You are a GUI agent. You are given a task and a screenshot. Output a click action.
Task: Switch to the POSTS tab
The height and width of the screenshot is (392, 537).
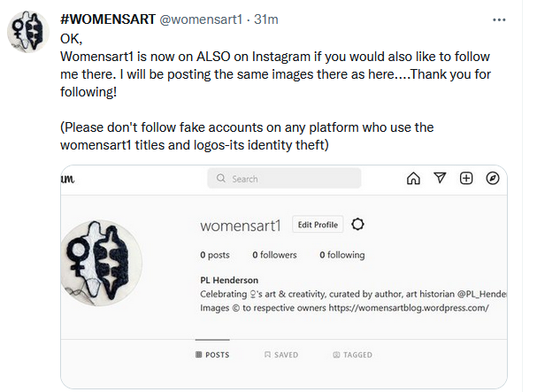pyautogui.click(x=212, y=355)
